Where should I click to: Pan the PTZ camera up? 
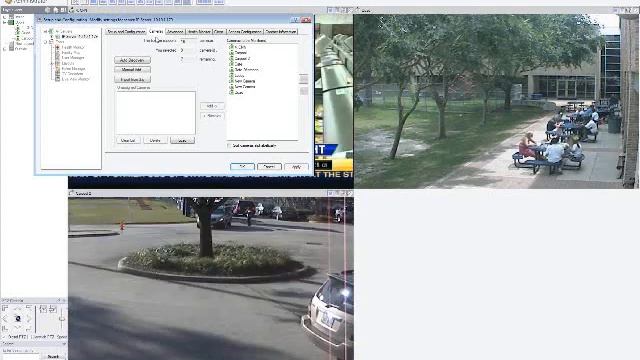point(18,309)
